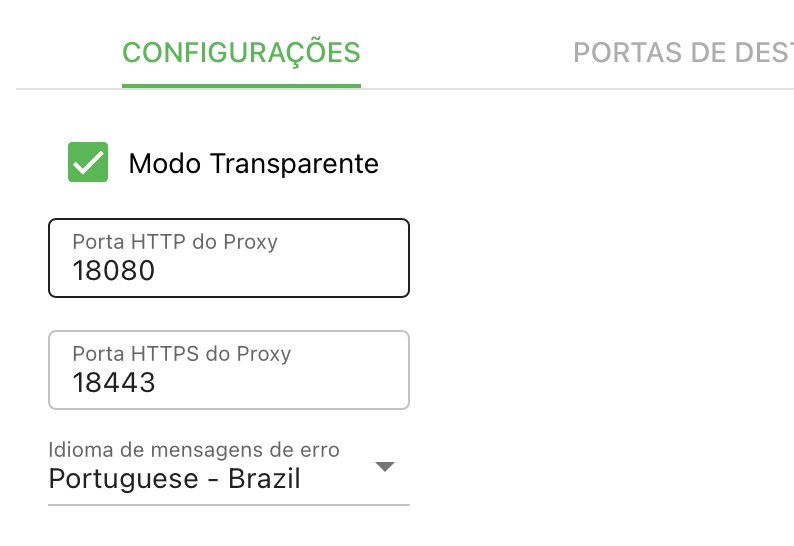This screenshot has width=794, height=546.
Task: Click the Porta HTTPS do Proxy label
Action: [182, 354]
